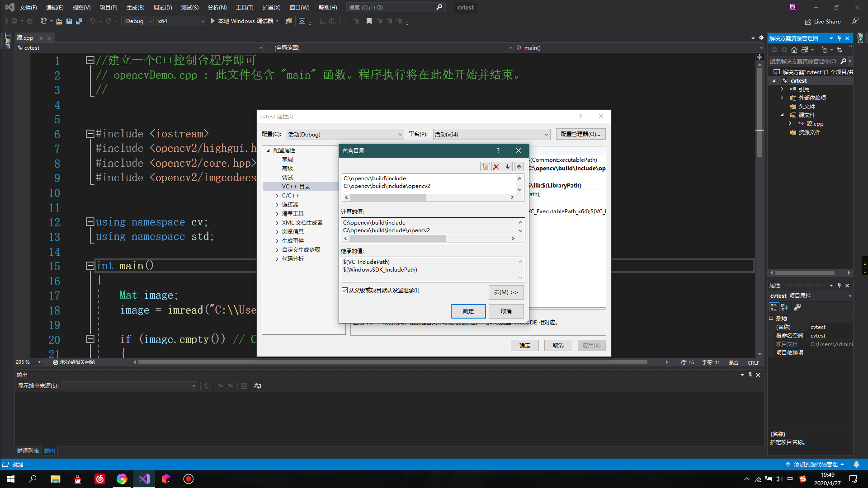Add a new line in the 包含目录 dialog
This screenshot has width=868, height=488.
pyautogui.click(x=485, y=166)
